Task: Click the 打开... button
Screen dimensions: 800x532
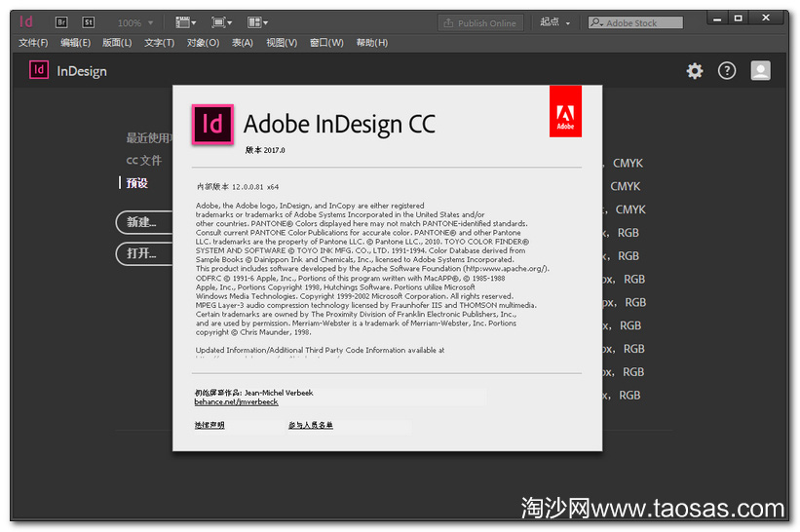Action: point(144,253)
